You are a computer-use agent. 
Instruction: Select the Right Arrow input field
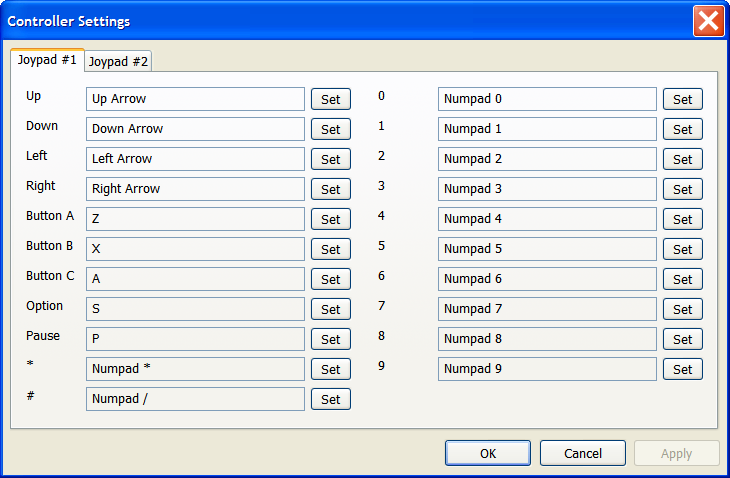pyautogui.click(x=195, y=189)
